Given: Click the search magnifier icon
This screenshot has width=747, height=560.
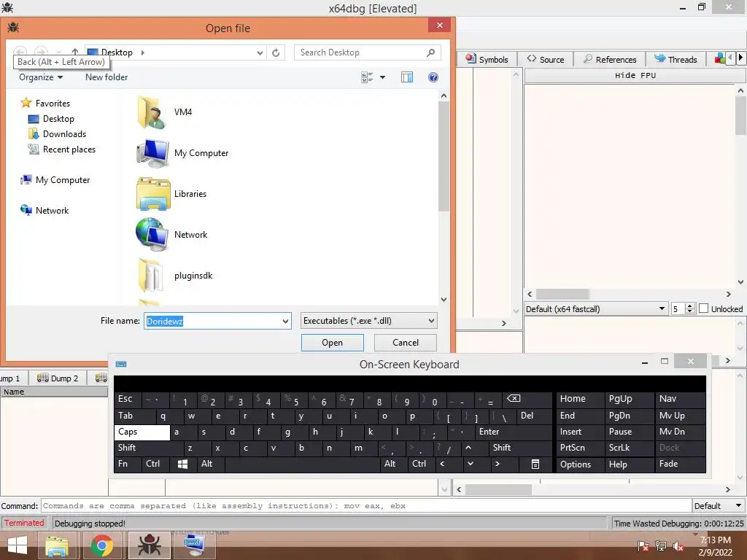Looking at the screenshot, I should pos(430,52).
